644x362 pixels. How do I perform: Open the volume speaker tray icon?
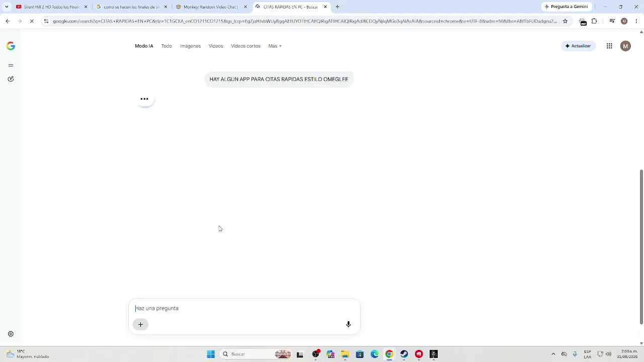pos(608,354)
